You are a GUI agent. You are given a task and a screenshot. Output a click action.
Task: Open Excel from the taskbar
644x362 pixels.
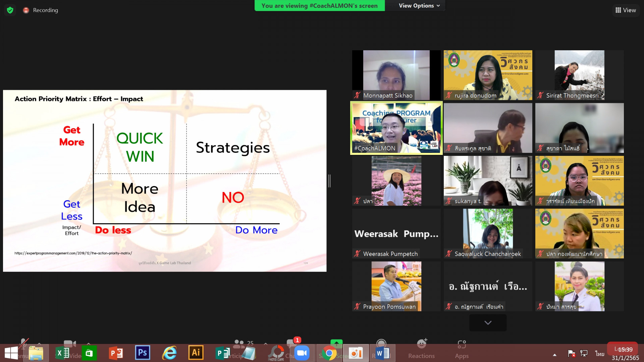click(x=62, y=353)
